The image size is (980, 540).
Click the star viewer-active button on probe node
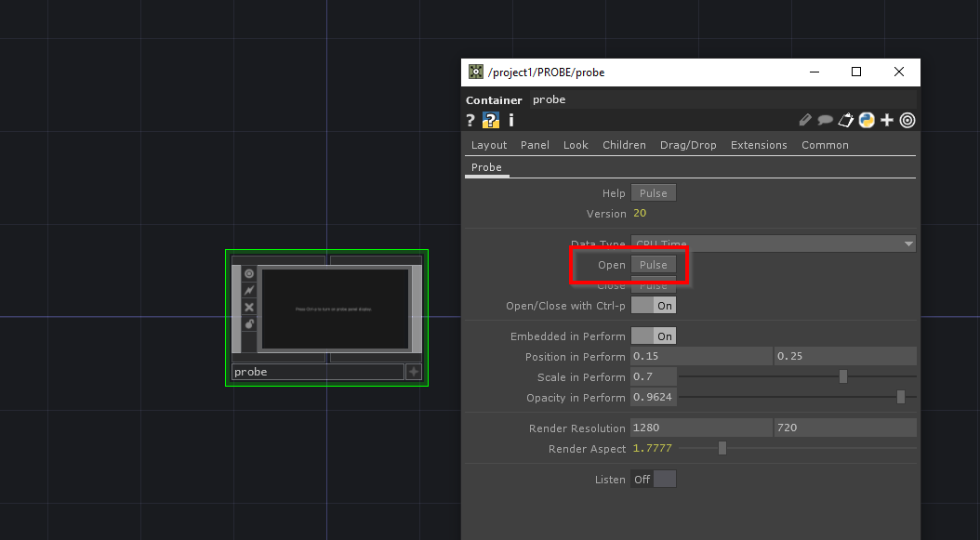(x=414, y=372)
